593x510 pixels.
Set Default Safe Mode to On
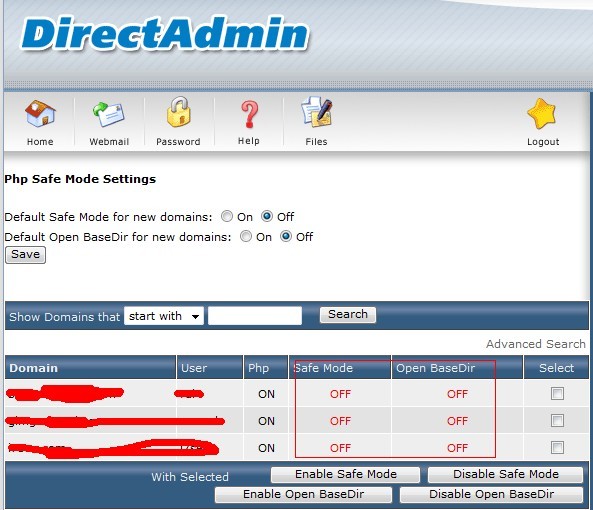tap(227, 216)
